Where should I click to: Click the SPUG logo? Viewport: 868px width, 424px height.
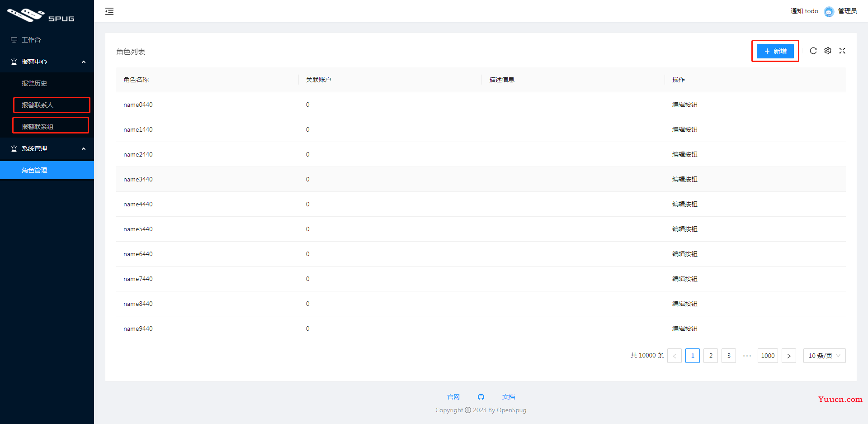41,15
